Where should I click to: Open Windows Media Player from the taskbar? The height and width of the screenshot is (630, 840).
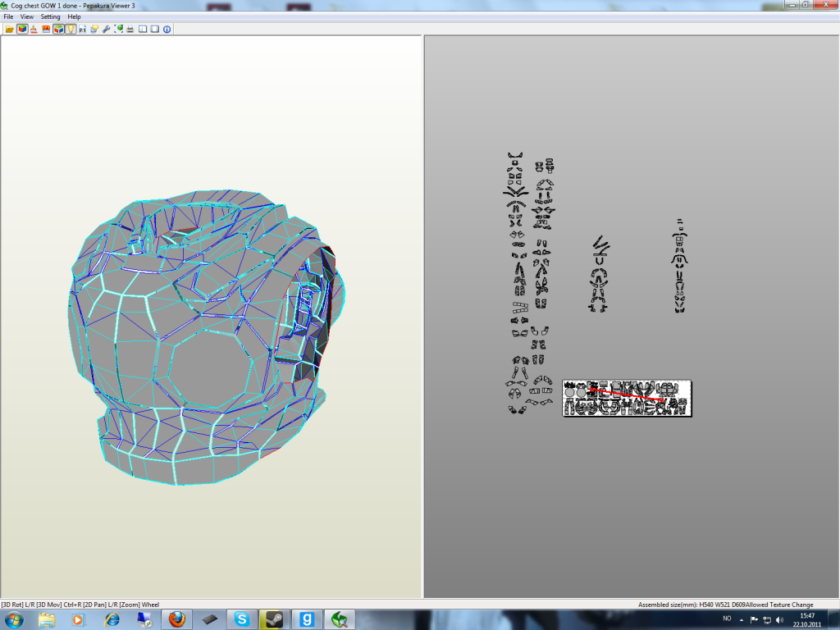[77, 620]
